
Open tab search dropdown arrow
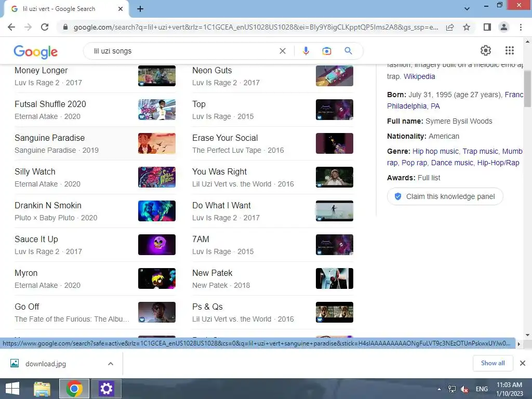(467, 9)
